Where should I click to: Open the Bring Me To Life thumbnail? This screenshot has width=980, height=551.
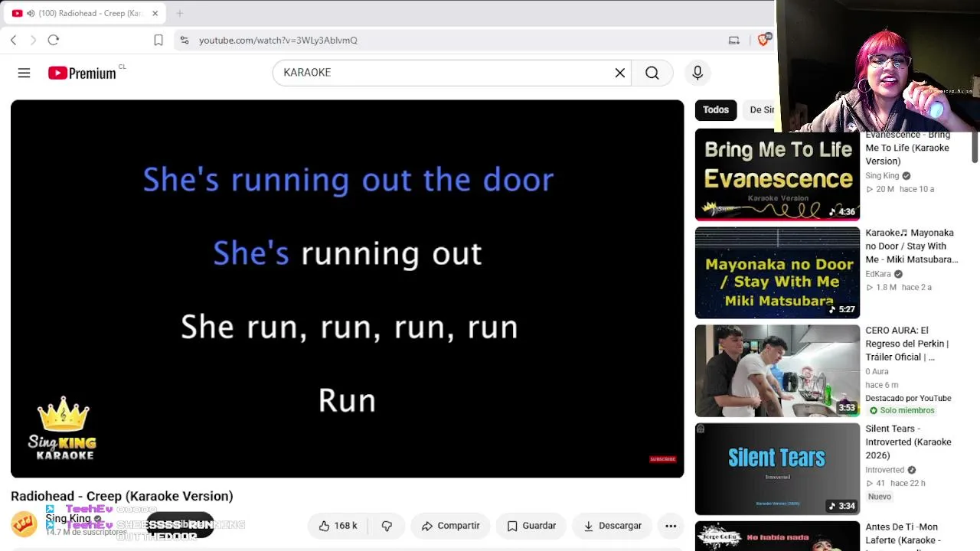click(x=777, y=174)
